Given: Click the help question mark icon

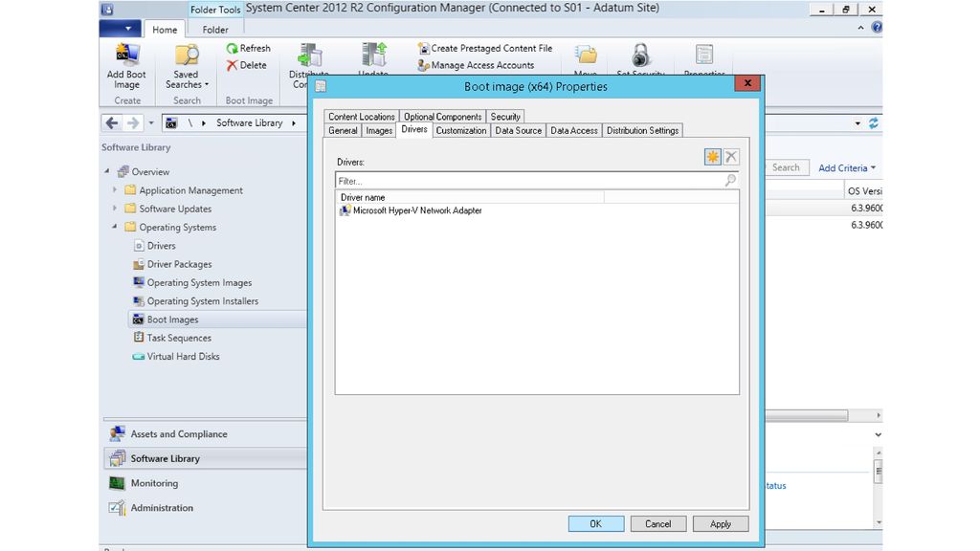Looking at the screenshot, I should pyautogui.click(x=877, y=28).
